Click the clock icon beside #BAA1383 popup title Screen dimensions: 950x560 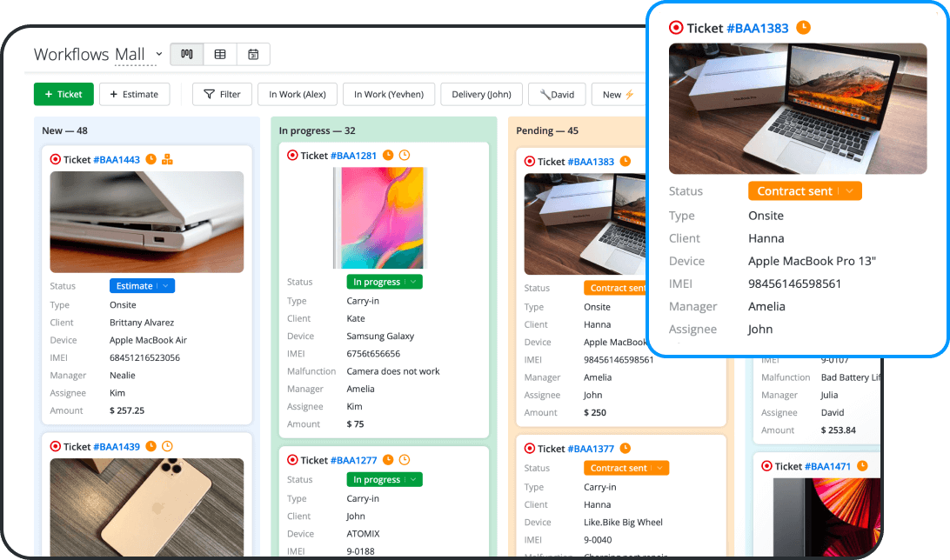coord(805,27)
